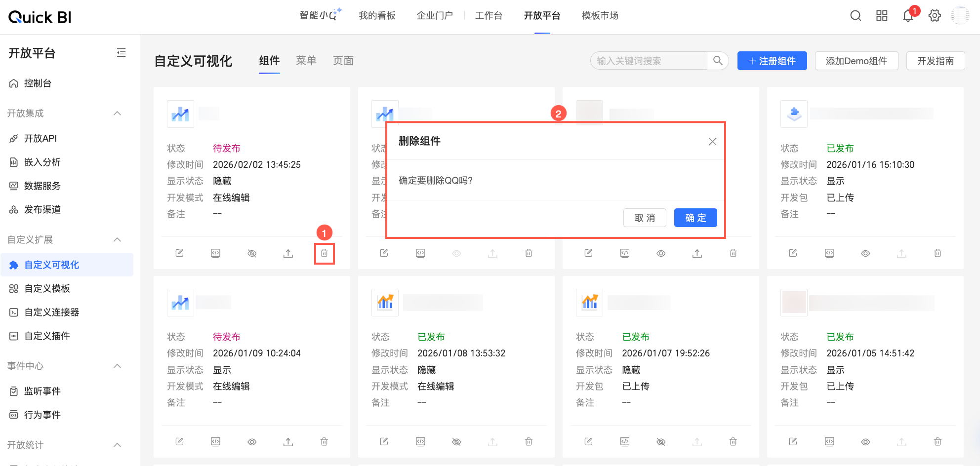980x466 pixels.
Task: Delete the component modified 2026/01/09 10:24:04
Action: tap(324, 442)
